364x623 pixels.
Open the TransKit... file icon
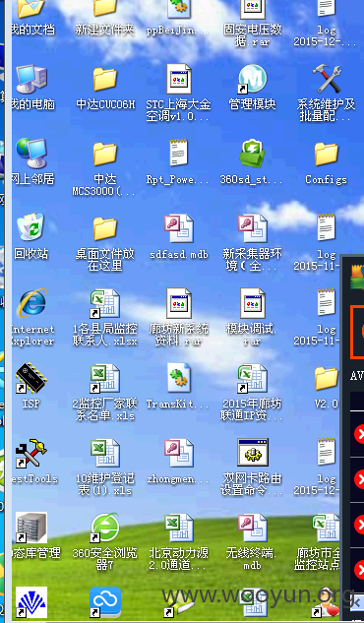coord(179,378)
